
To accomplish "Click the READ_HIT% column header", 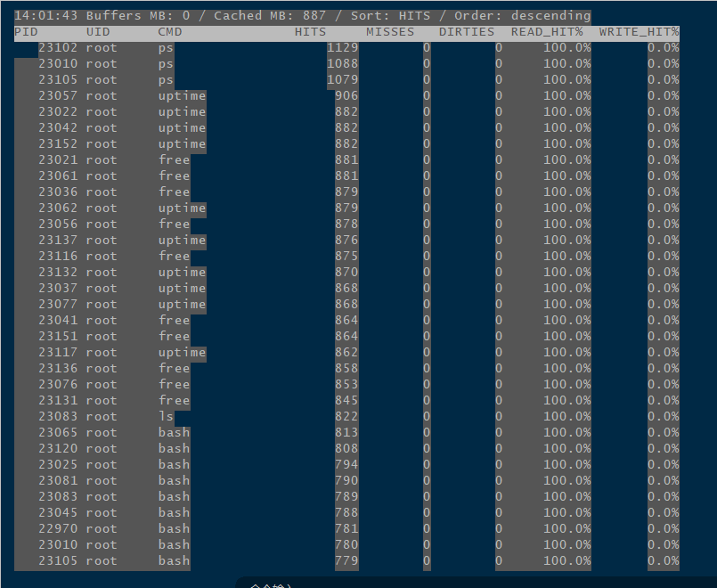I will point(547,32).
